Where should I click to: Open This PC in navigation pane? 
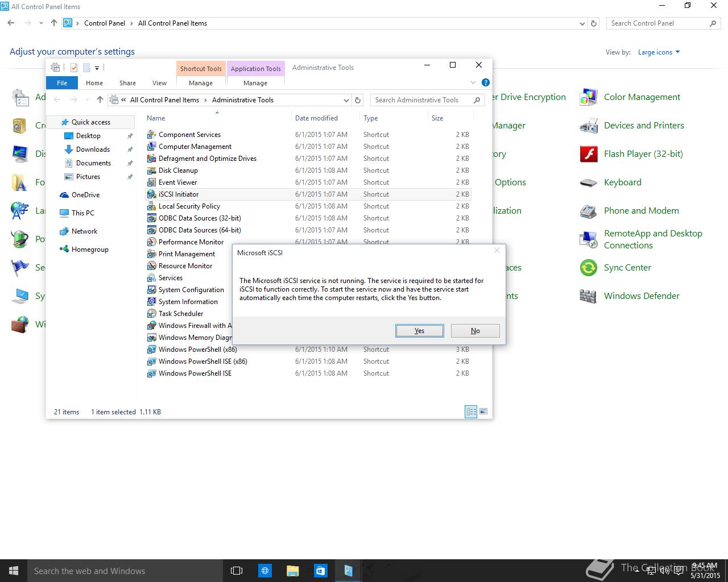[83, 213]
